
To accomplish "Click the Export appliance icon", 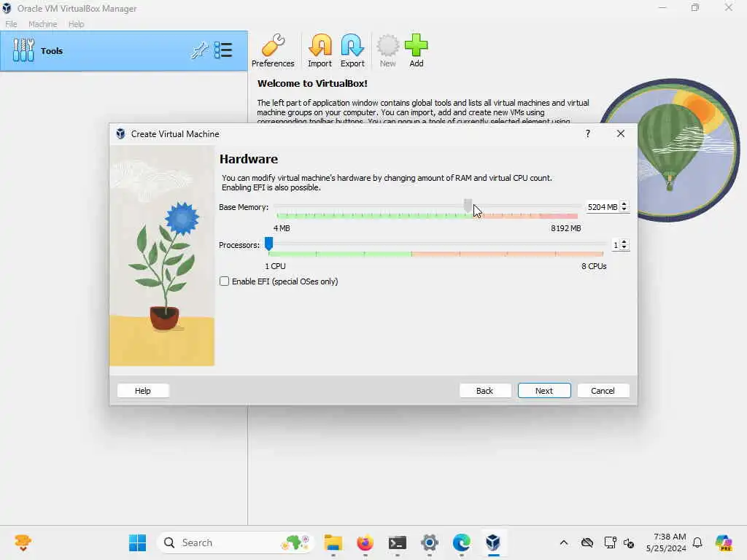I will tap(352, 50).
